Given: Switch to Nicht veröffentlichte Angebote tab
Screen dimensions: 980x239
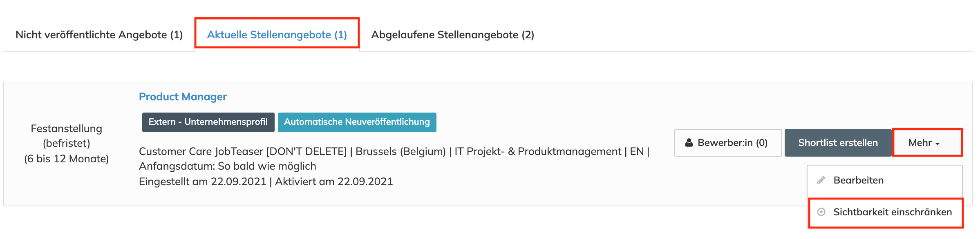Looking at the screenshot, I should point(99,35).
